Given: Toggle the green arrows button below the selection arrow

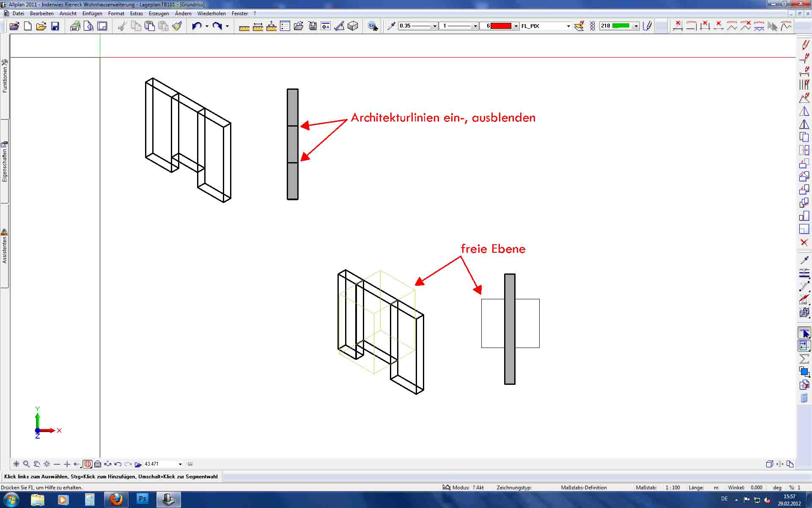Looking at the screenshot, I should click(x=804, y=346).
